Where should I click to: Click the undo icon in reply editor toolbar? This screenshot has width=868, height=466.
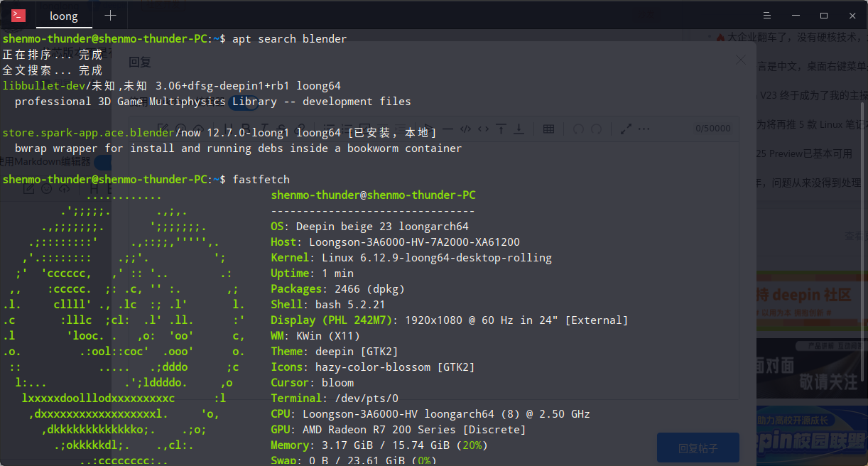[x=578, y=129]
